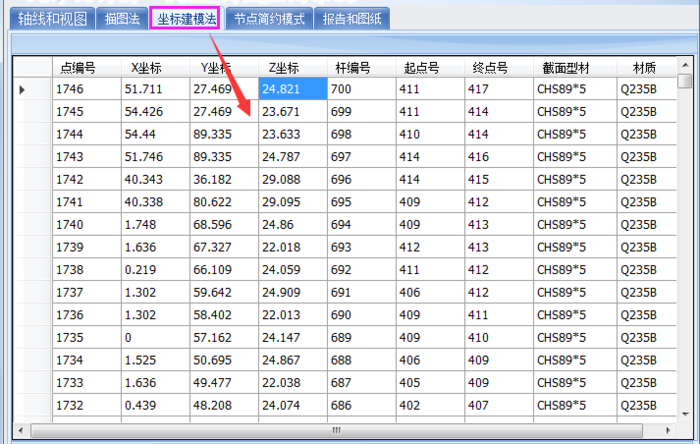Select Z coordinate cell 29.088
The image size is (700, 444).
point(293,179)
